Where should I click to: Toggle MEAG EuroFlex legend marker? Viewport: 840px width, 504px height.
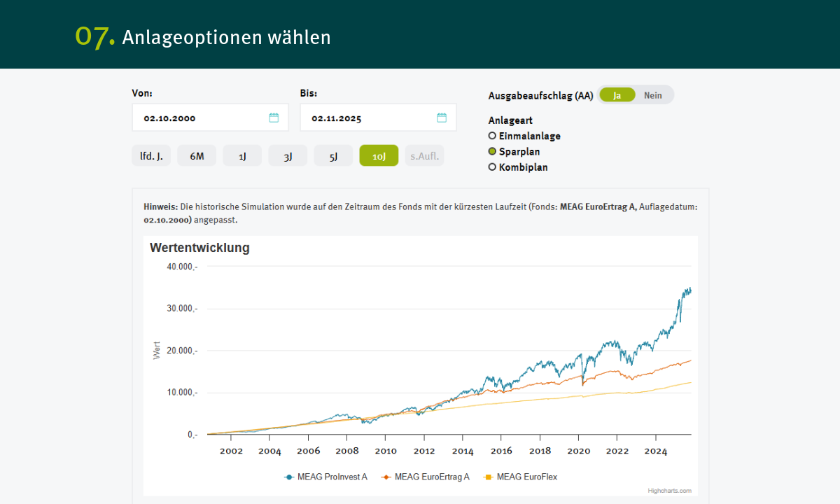click(488, 477)
